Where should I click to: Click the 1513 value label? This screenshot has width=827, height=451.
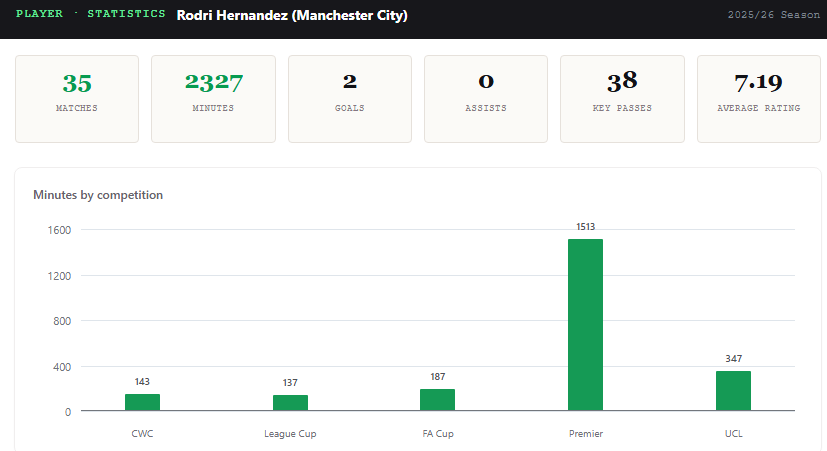pos(585,227)
